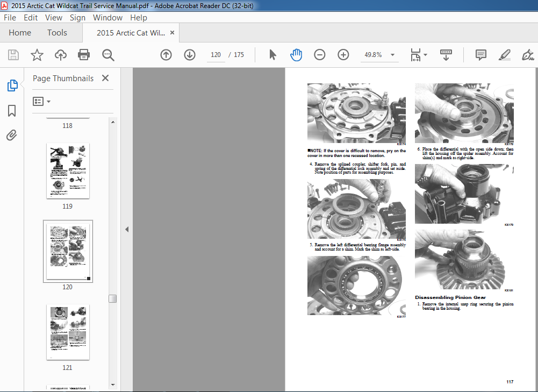Open the Edit menu
This screenshot has height=392, width=538.
[x=31, y=18]
